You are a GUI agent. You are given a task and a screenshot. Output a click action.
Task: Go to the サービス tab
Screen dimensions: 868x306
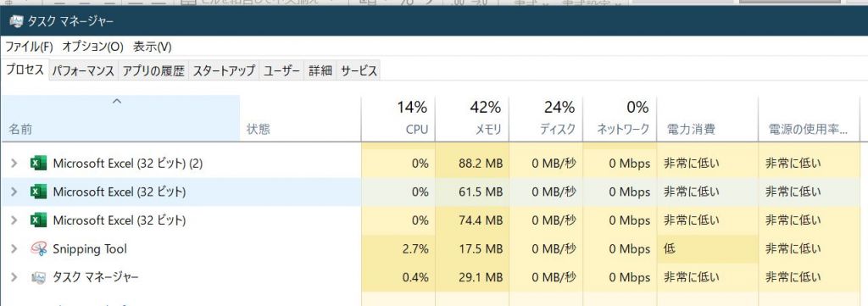coord(359,71)
